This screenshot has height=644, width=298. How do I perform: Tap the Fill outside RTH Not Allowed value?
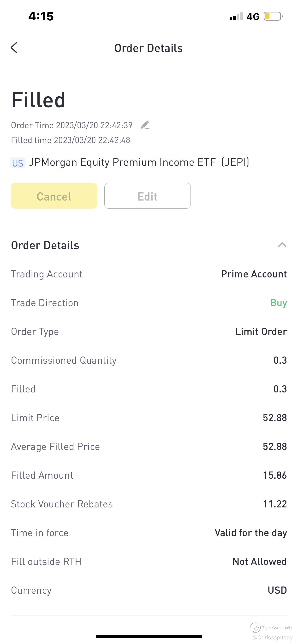click(259, 562)
